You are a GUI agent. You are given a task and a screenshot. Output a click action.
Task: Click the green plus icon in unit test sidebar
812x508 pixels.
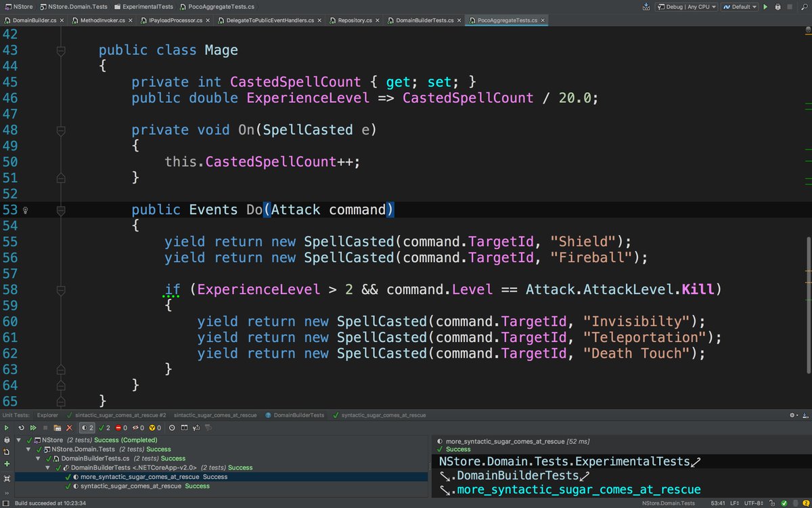click(7, 464)
